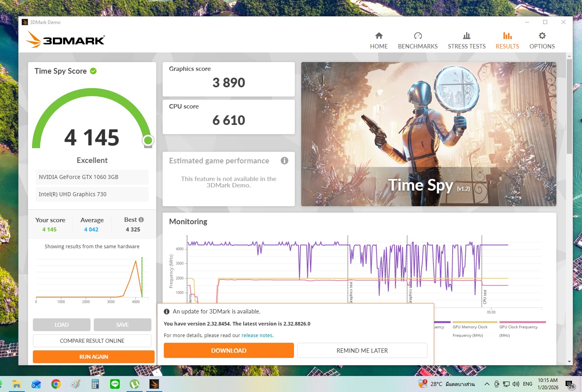Image resolution: width=582 pixels, height=392 pixels.
Task: Open the Options gear icon
Action: coord(542,36)
